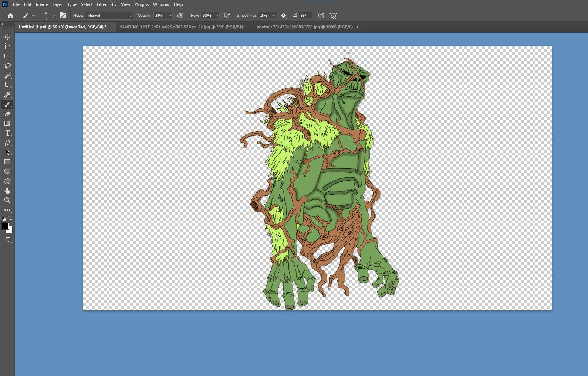This screenshot has height=376, width=588.
Task: Open the View menu
Action: click(x=125, y=4)
